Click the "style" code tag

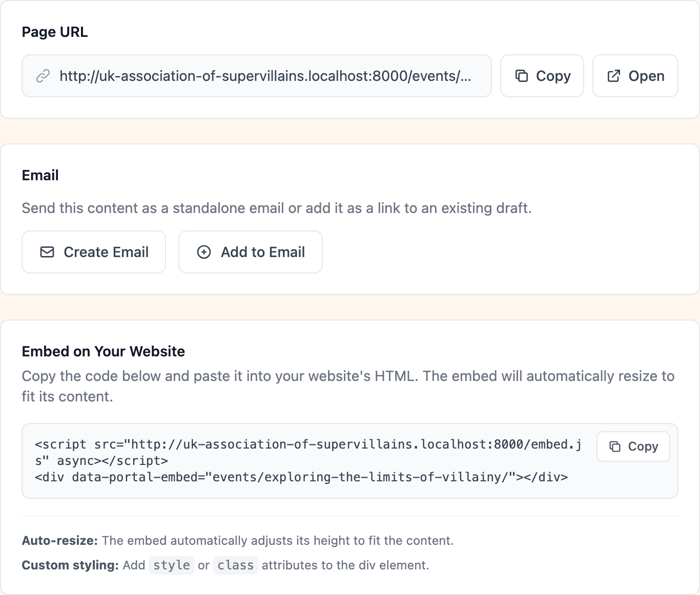[x=172, y=565]
